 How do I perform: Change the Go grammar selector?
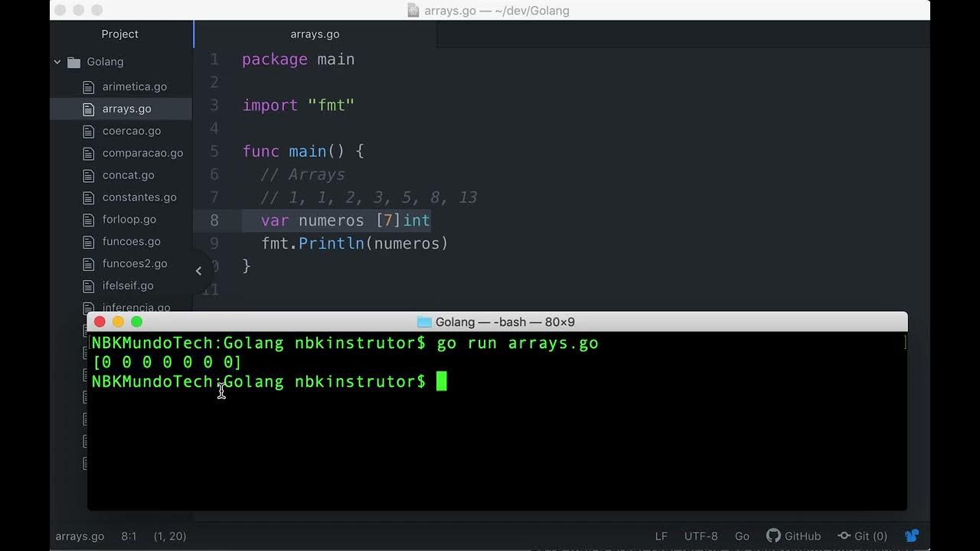point(742,536)
